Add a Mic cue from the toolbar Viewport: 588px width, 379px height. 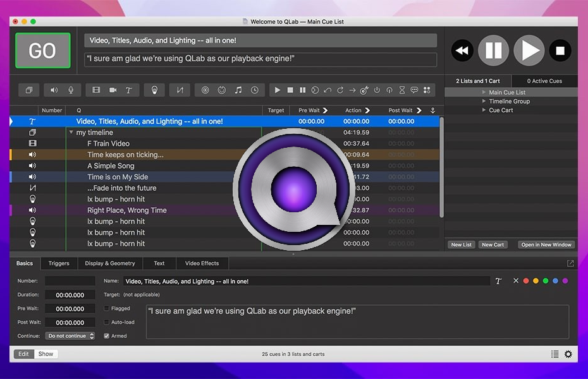[71, 90]
